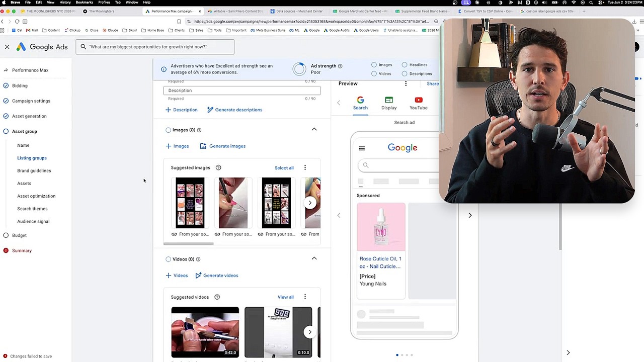Image resolution: width=644 pixels, height=362 pixels.
Task: Open the Audience signal step
Action: 33,221
